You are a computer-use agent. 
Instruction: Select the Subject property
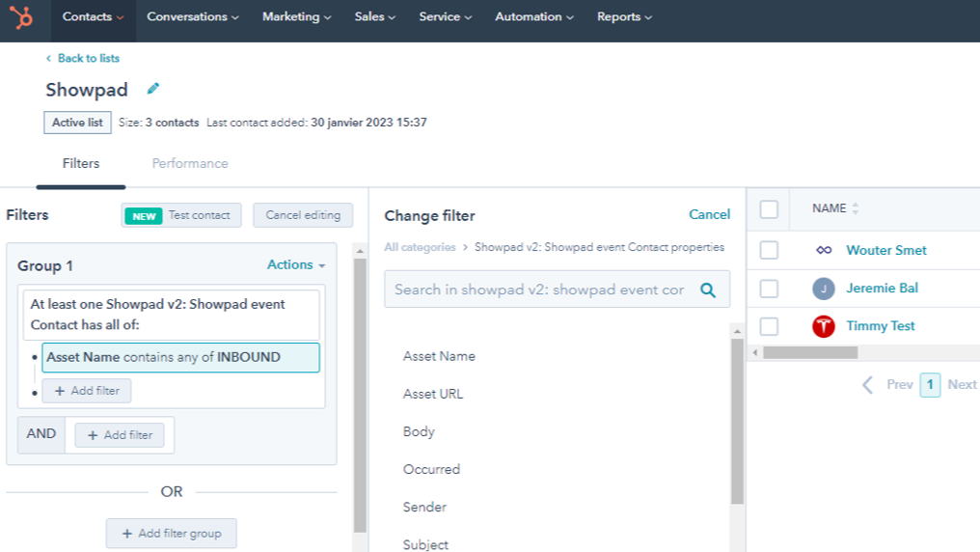click(x=425, y=544)
